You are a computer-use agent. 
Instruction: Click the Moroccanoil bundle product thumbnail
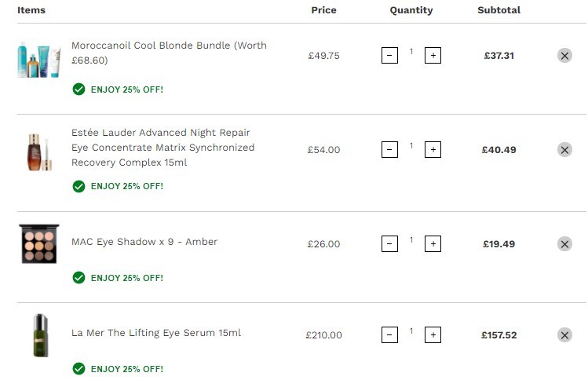pyautogui.click(x=39, y=59)
